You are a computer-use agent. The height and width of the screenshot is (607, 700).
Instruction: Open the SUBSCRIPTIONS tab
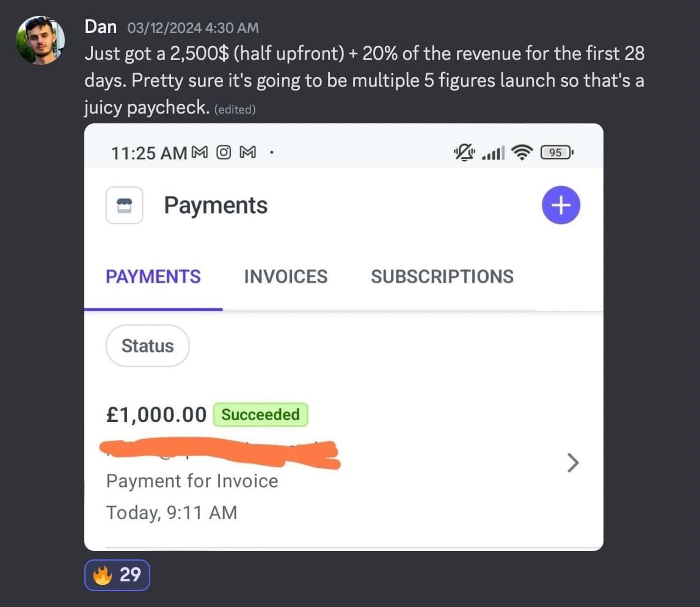[442, 277]
